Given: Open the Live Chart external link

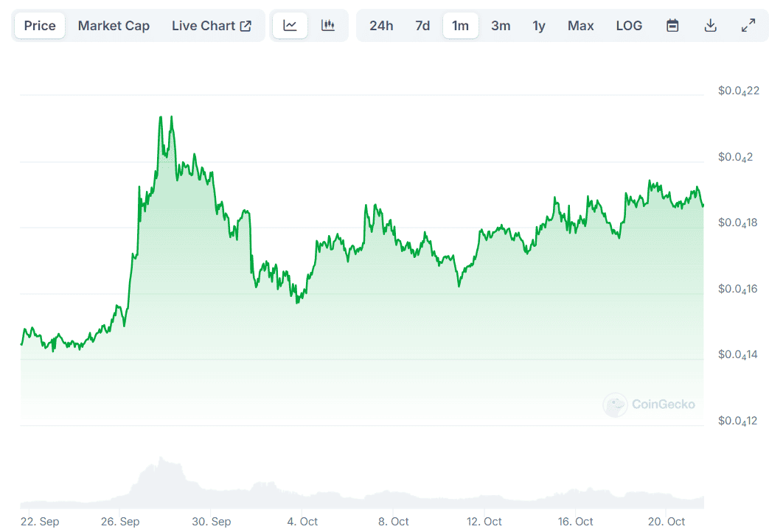Looking at the screenshot, I should 212,26.
